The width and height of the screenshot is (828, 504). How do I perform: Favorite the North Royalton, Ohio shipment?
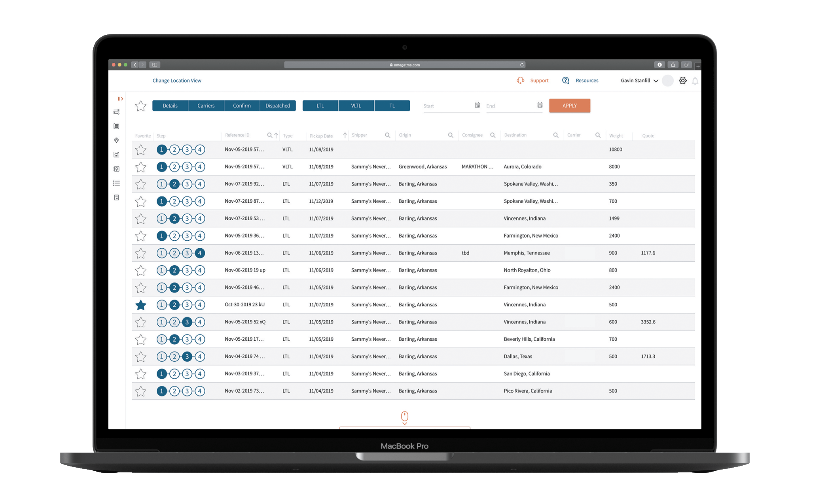point(141,271)
